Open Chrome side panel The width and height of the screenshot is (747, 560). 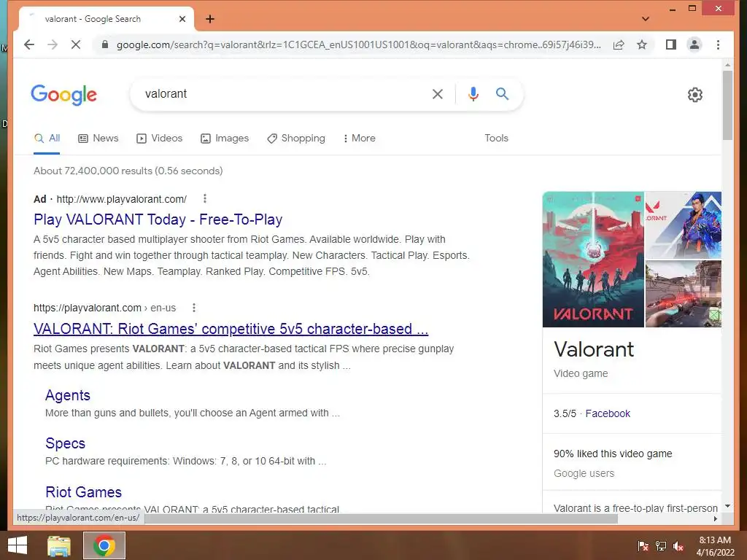(x=671, y=44)
